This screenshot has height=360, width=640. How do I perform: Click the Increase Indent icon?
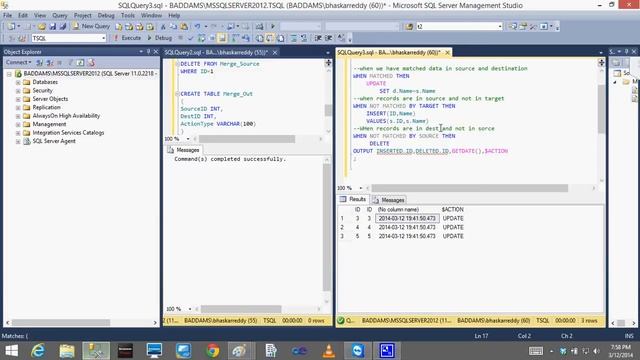[329, 38]
